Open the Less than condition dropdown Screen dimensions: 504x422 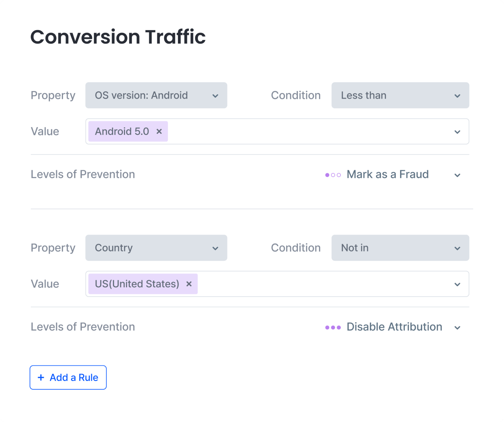tap(400, 95)
